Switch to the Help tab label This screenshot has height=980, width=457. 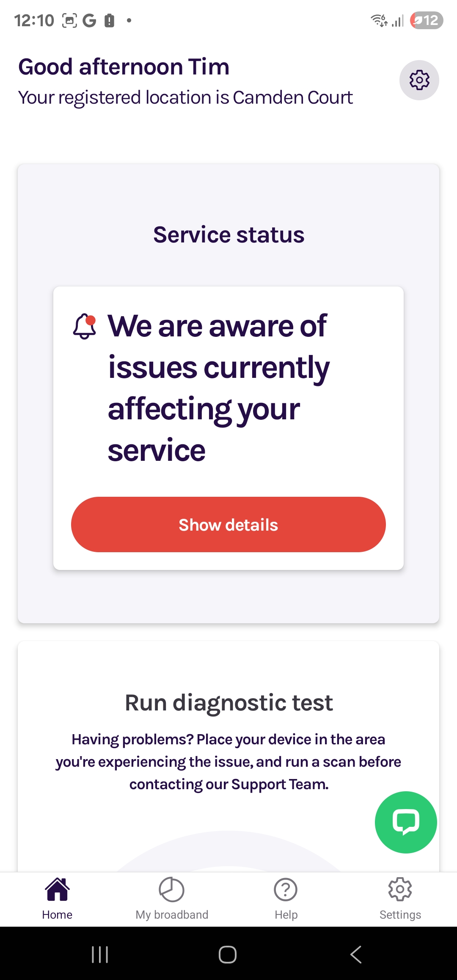click(x=286, y=914)
